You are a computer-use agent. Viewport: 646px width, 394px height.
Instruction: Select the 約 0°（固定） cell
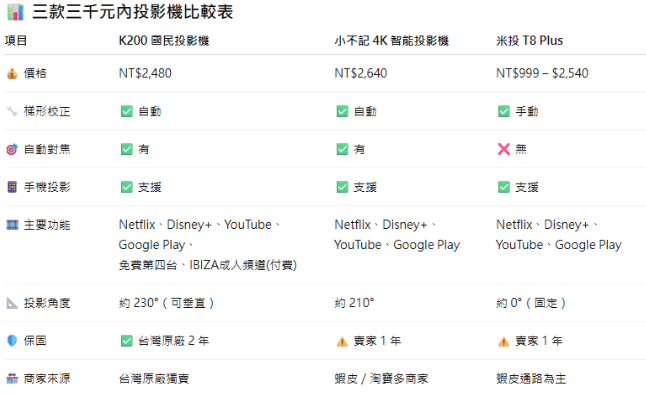click(531, 303)
